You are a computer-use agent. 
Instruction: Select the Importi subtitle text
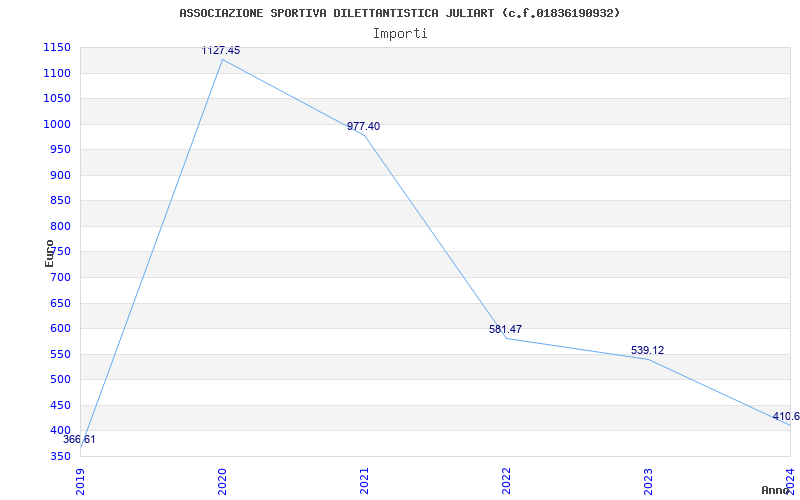click(x=400, y=34)
